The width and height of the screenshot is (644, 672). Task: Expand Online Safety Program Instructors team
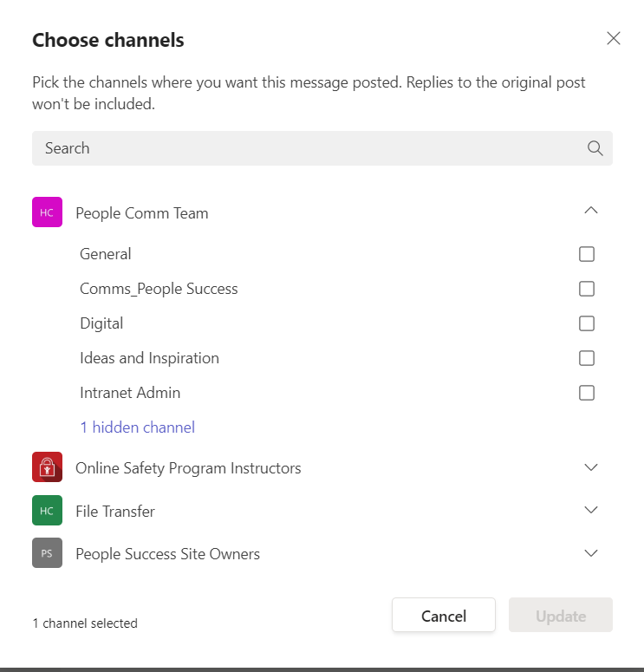pos(591,467)
